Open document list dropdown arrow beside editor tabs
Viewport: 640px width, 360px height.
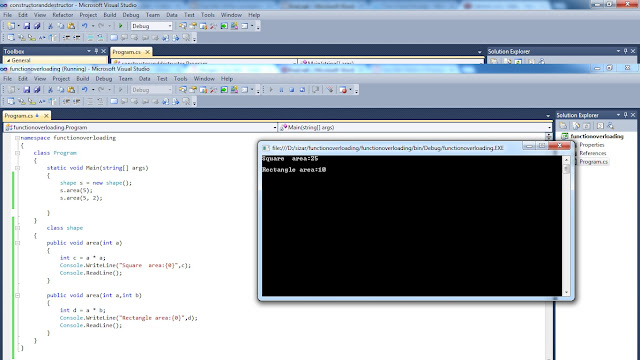pyautogui.click(x=548, y=116)
